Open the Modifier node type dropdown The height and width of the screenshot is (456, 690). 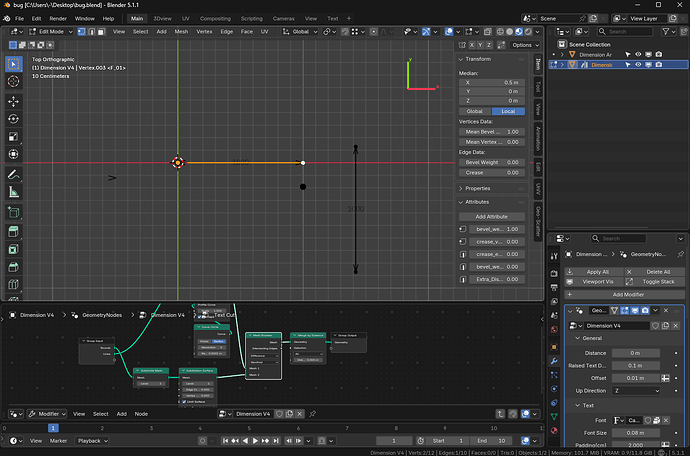click(x=47, y=414)
